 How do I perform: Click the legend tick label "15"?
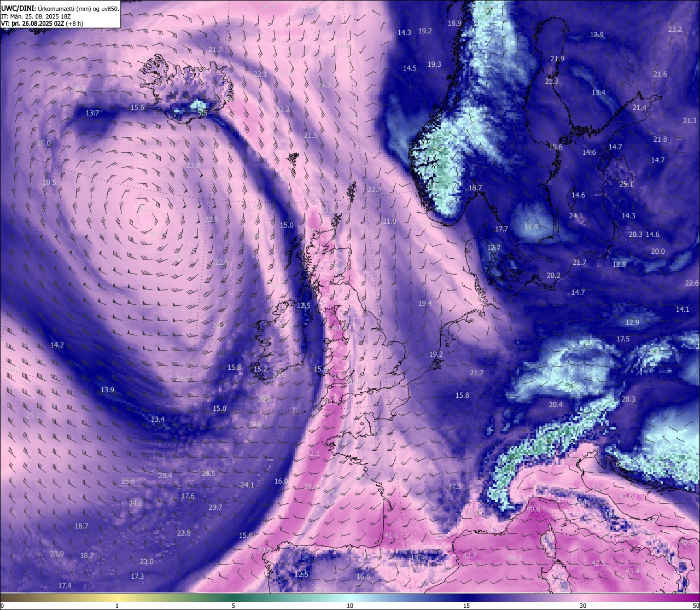click(x=466, y=606)
